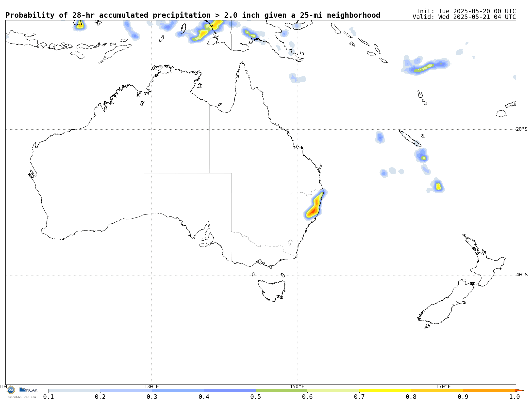Click the 0.3 colorbar tick label
532x400 pixels.
tap(152, 397)
